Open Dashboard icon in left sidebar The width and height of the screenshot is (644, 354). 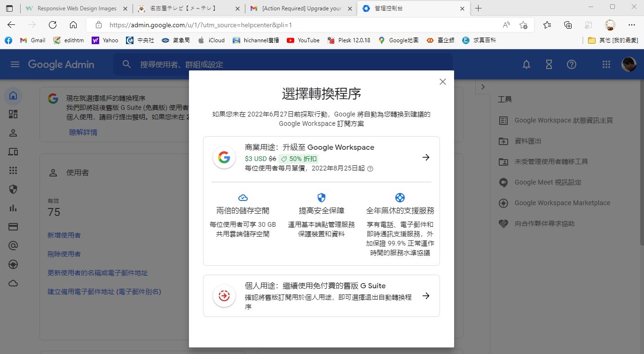[13, 114]
